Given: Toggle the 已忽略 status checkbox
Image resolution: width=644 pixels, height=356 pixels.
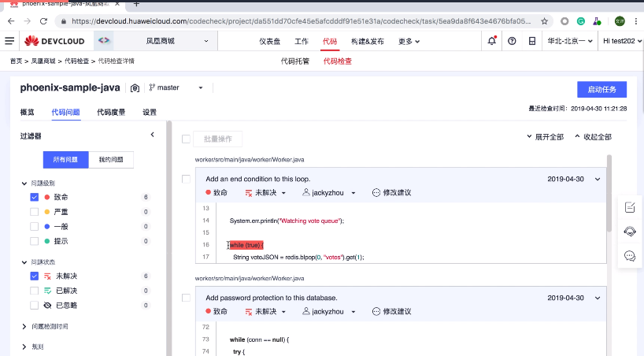Looking at the screenshot, I should pyautogui.click(x=35, y=306).
